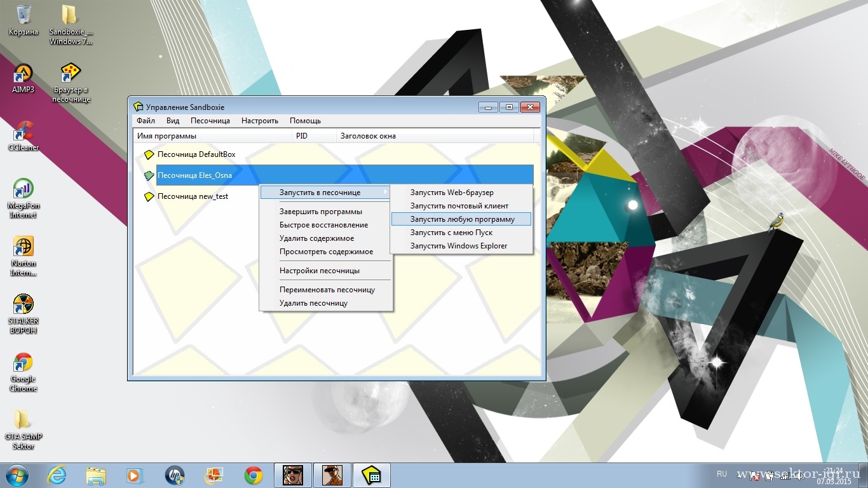Choose Запустить Windows Explorer
The height and width of the screenshot is (488, 868).
point(461,246)
